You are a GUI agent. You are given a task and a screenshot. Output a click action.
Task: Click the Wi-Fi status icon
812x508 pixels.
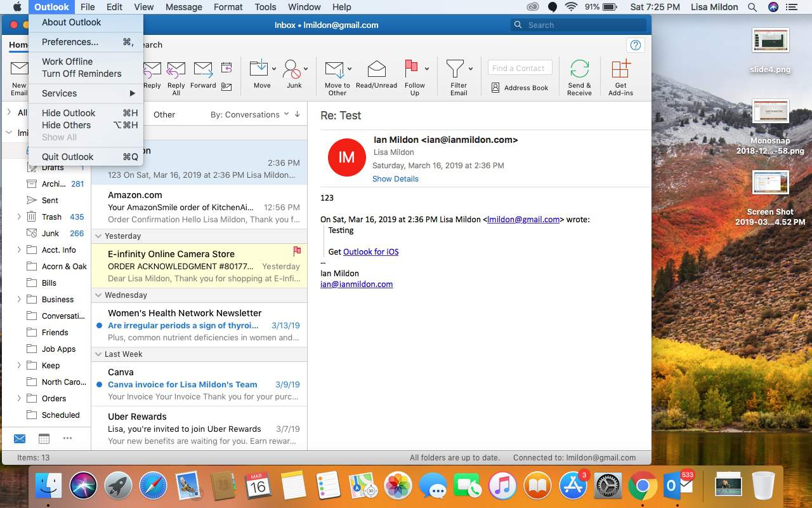(x=571, y=7)
